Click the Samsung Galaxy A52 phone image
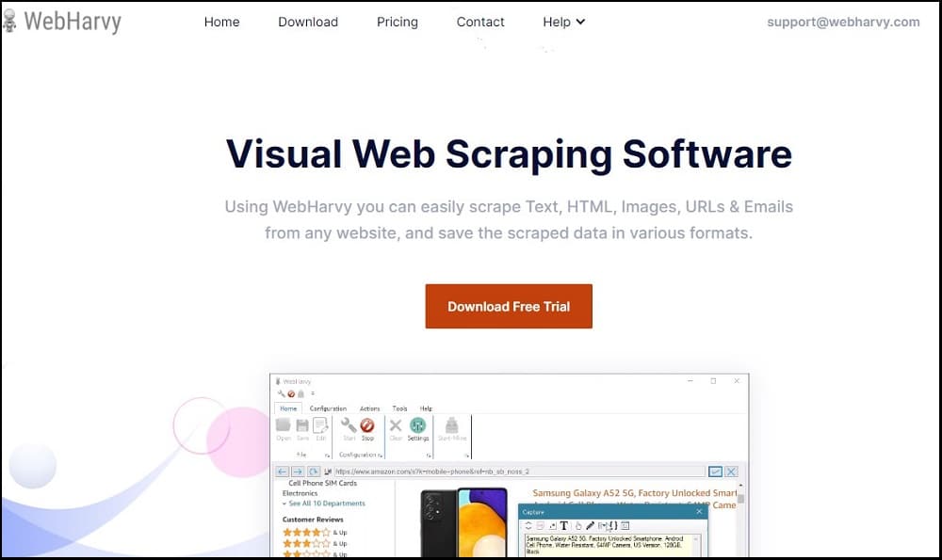Screen dimensions: 942x560 [463, 522]
